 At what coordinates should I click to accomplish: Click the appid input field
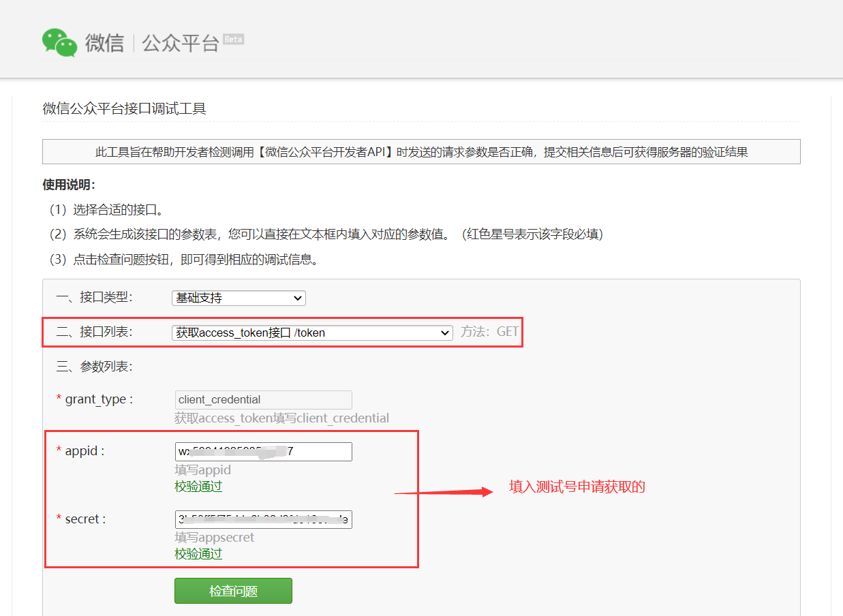(x=264, y=451)
